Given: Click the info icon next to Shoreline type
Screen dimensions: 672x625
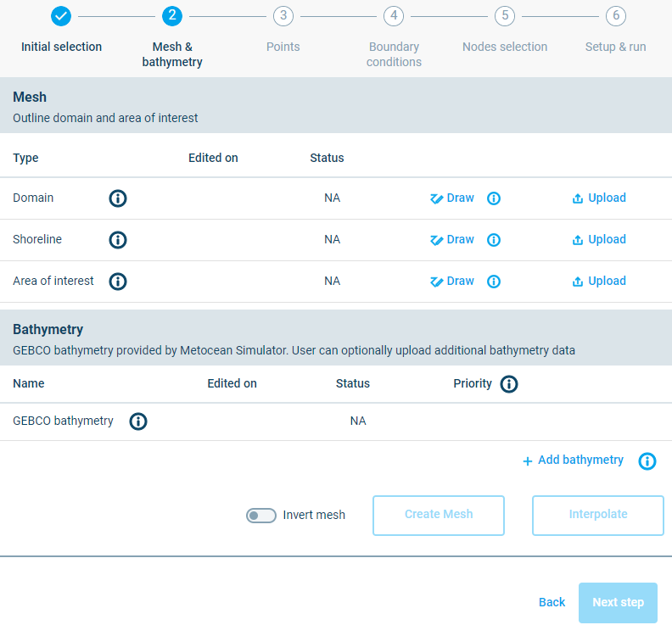Looking at the screenshot, I should tap(118, 240).
